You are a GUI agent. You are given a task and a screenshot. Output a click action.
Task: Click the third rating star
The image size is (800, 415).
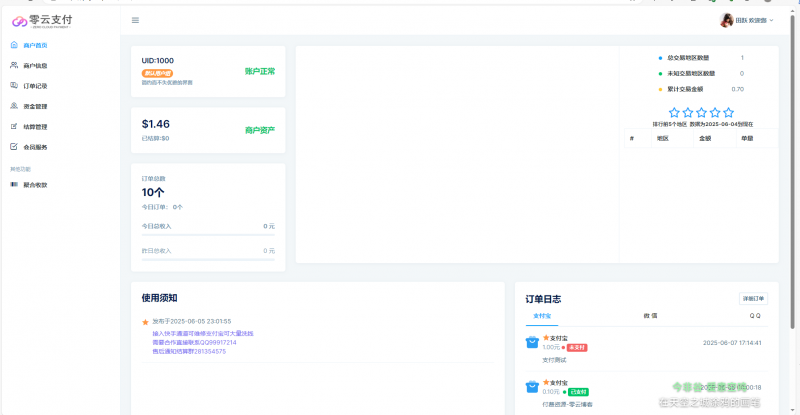[701, 113]
